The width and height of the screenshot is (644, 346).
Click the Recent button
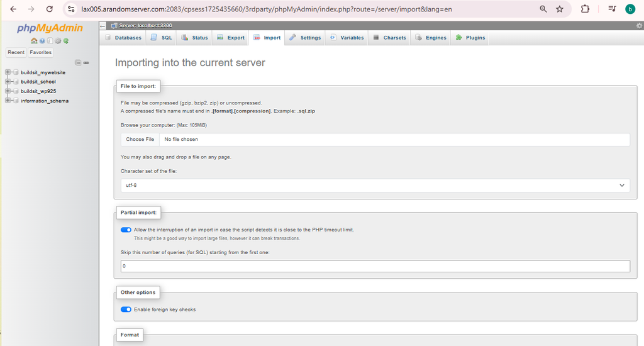coord(16,52)
